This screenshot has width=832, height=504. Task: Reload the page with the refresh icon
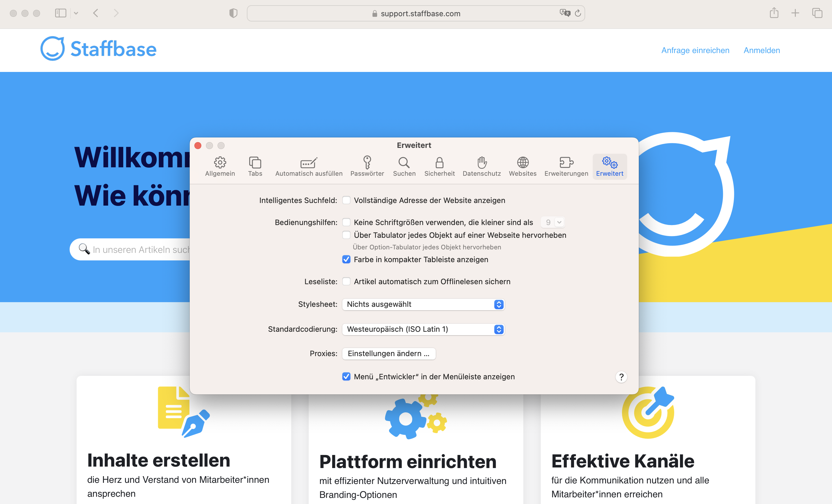click(x=578, y=13)
